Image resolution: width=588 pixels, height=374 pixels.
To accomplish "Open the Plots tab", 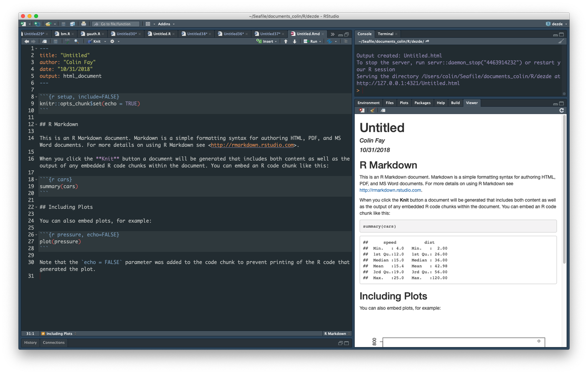I will 404,103.
